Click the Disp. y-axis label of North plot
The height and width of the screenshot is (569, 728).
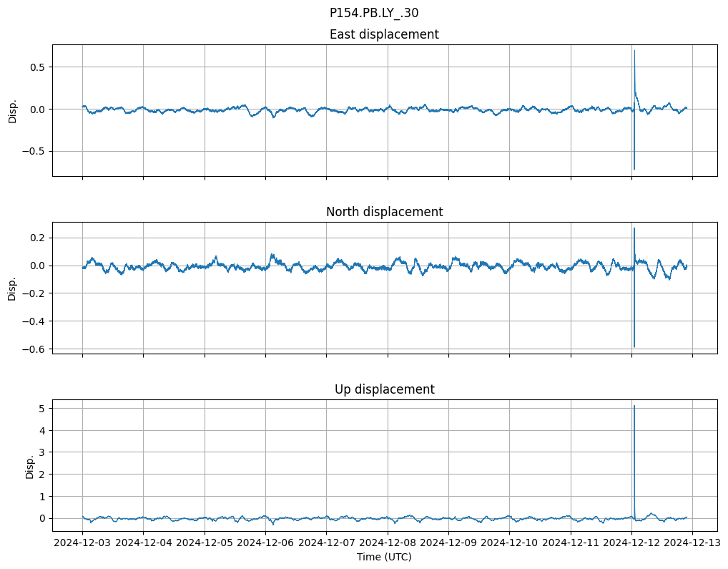pyautogui.click(x=13, y=288)
